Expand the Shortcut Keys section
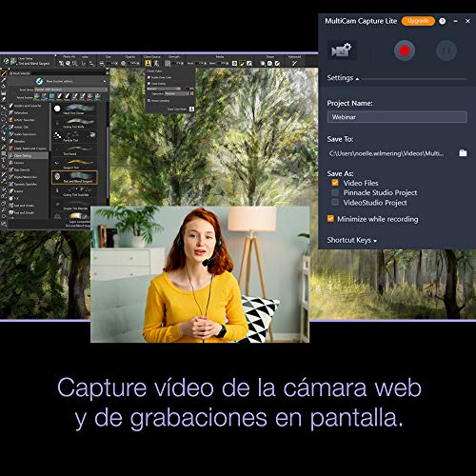 (352, 240)
